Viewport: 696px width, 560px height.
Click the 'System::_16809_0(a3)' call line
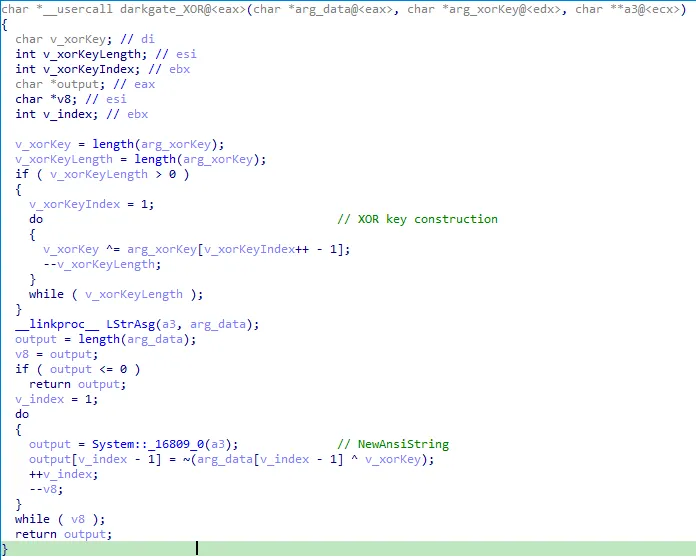[x=134, y=444]
